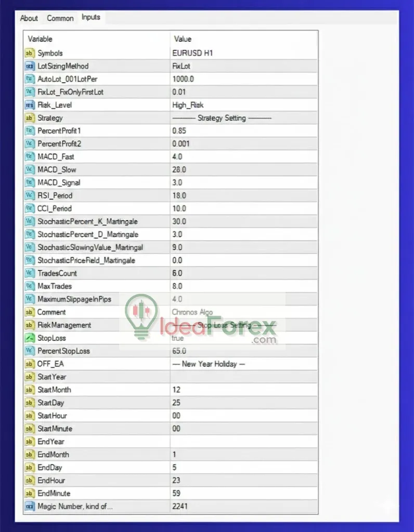Click the Strategy string icon
The width and height of the screenshot is (414, 532).
(x=30, y=118)
